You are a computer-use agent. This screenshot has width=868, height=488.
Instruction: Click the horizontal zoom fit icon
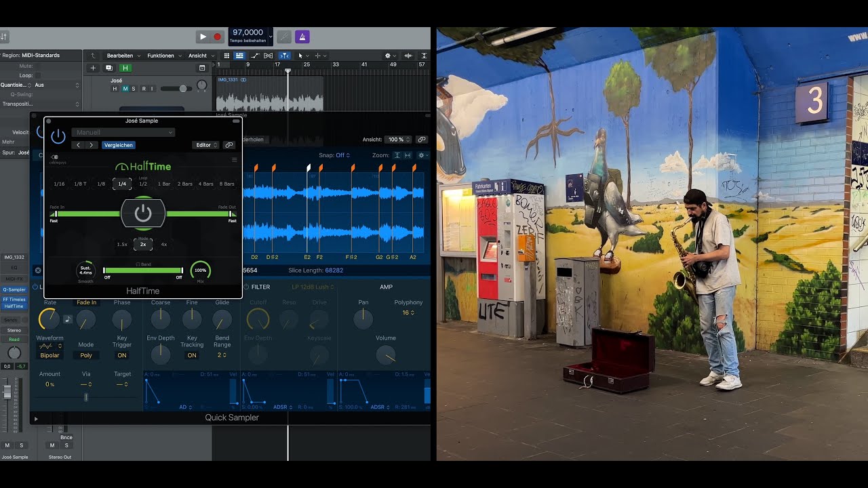pyautogui.click(x=408, y=155)
